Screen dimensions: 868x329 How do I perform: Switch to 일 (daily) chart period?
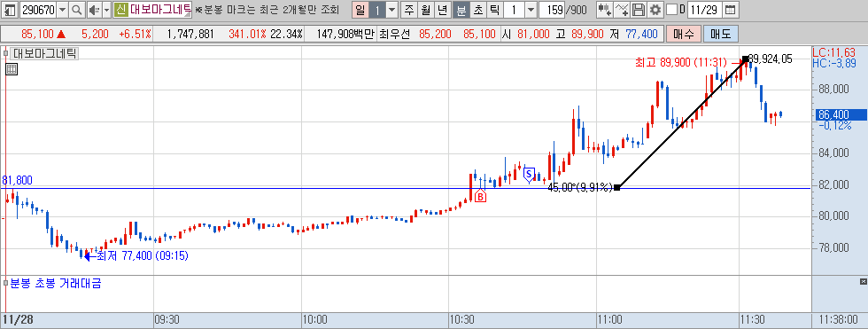coord(360,10)
